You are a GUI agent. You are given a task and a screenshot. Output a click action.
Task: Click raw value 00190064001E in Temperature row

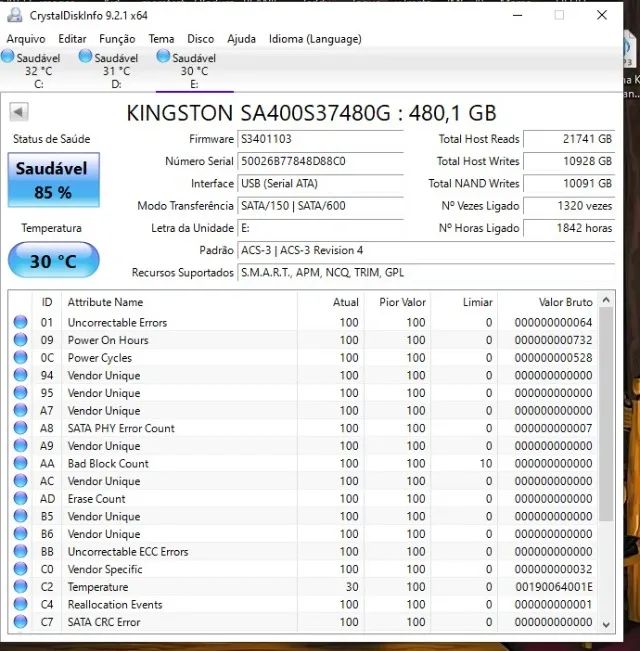pos(554,587)
